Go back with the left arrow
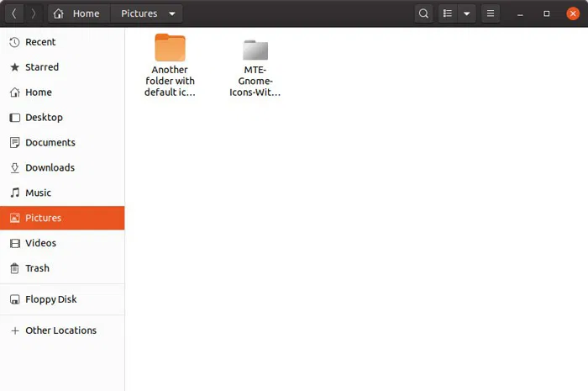Viewport: 588px width, 391px height. 14,13
